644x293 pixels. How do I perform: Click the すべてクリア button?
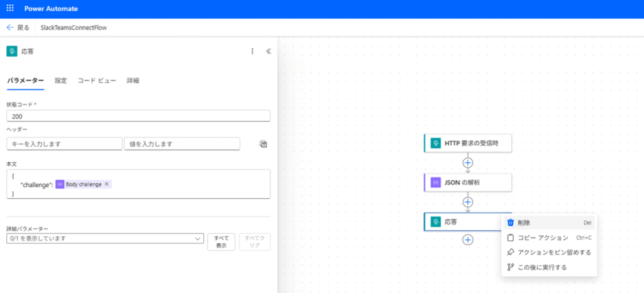[x=255, y=241]
